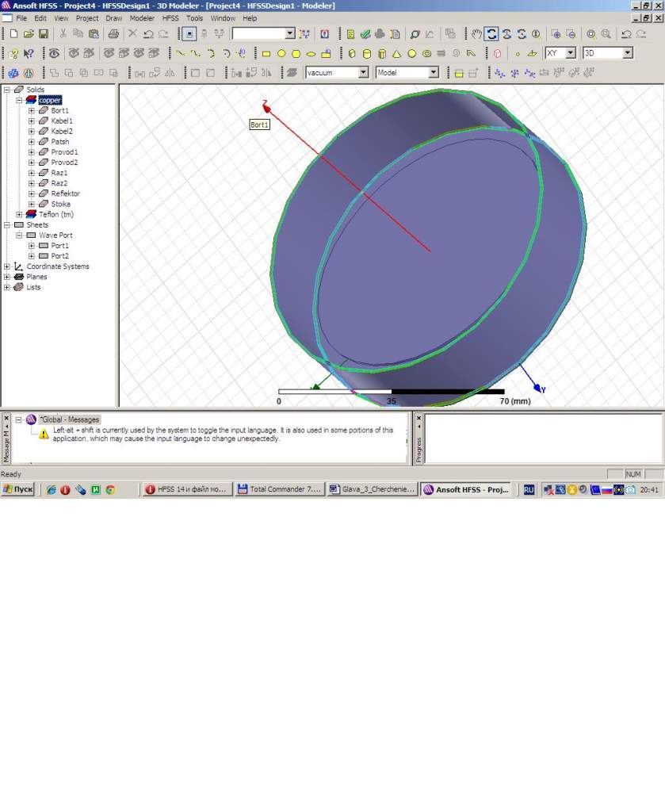Select Patsh in the model tree
This screenshot has height=812, width=665.
pyautogui.click(x=60, y=141)
